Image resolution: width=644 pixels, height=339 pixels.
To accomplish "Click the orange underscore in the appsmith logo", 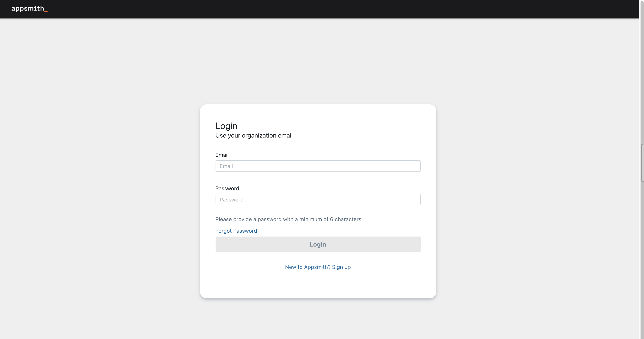I will point(46,11).
